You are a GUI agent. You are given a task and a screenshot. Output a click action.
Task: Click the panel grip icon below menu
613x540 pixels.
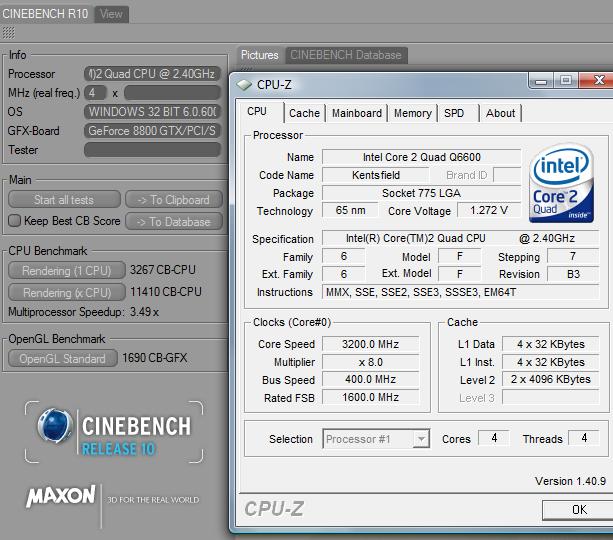point(9,33)
